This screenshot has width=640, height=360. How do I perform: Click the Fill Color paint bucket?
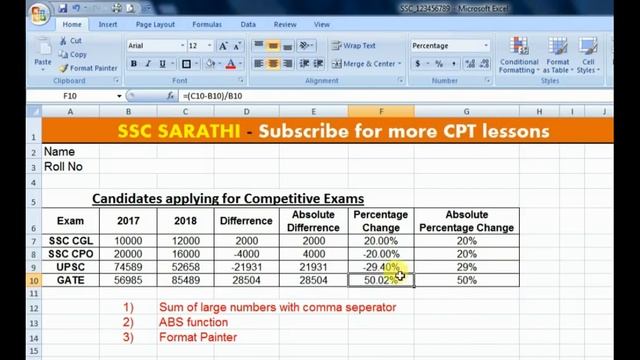pos(210,64)
